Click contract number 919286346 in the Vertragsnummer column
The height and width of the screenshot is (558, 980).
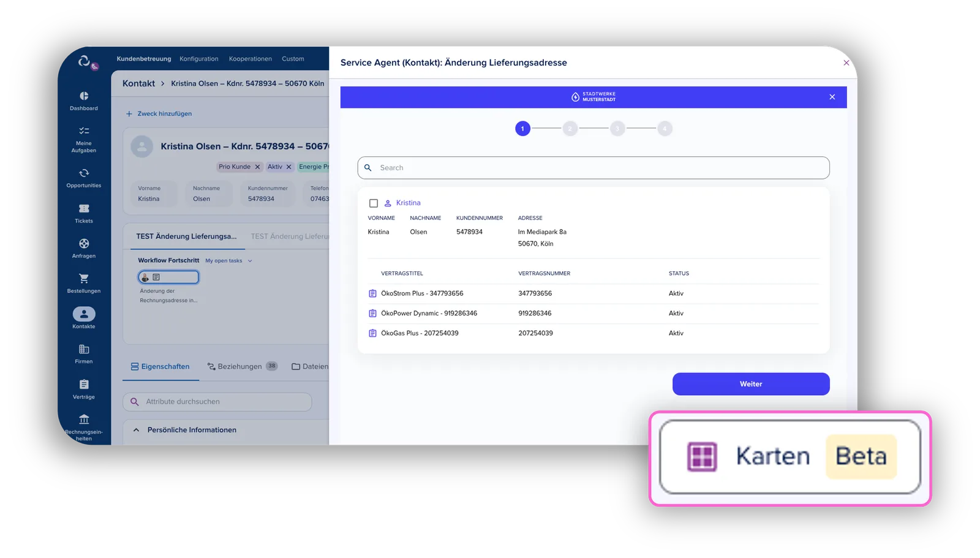(535, 313)
